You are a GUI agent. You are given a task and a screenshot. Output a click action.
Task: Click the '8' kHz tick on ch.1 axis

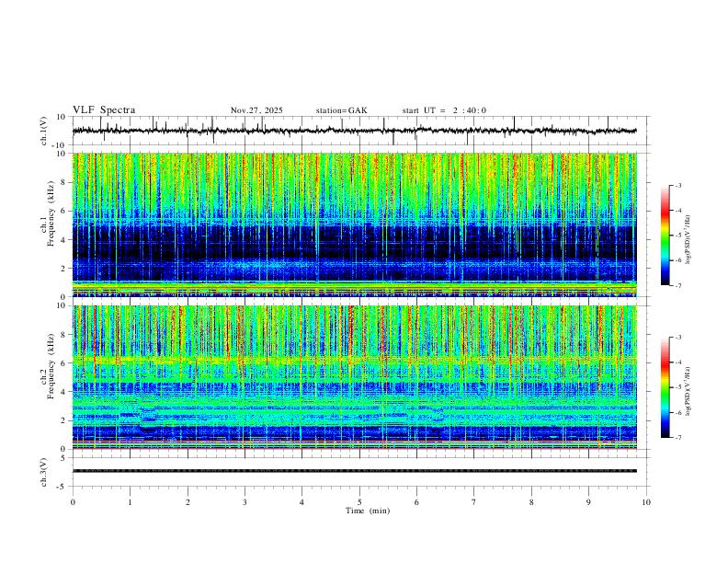click(65, 182)
